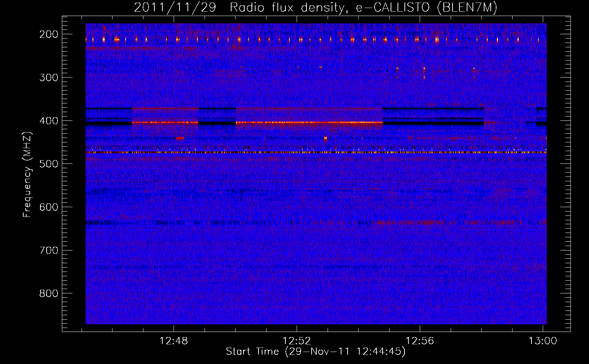The height and width of the screenshot is (364, 589).
Task: Click the 800 frequency tick label
Action: point(49,293)
